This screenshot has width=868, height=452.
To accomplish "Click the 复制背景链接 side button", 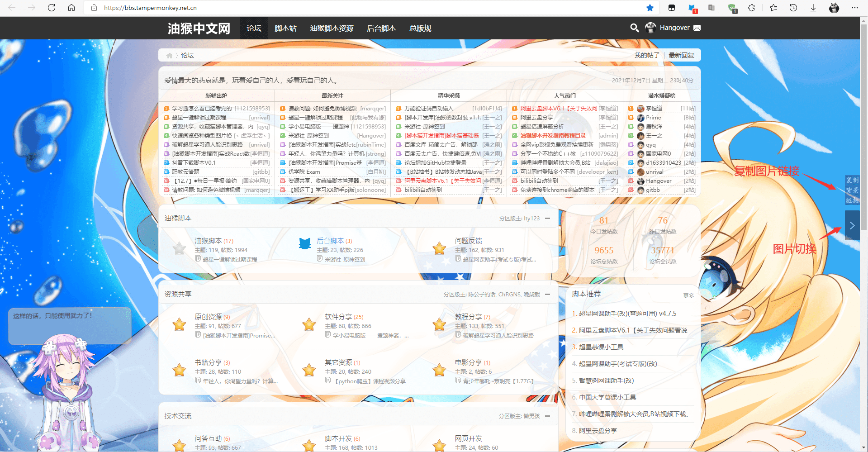I will (x=852, y=190).
